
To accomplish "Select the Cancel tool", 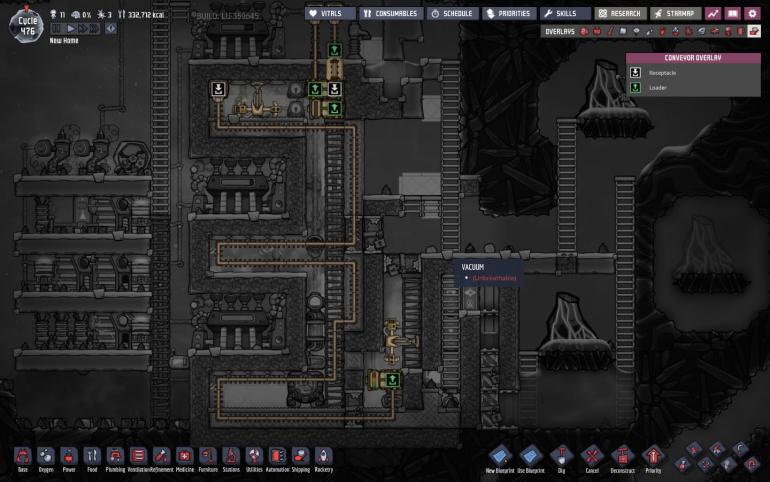I will point(591,456).
